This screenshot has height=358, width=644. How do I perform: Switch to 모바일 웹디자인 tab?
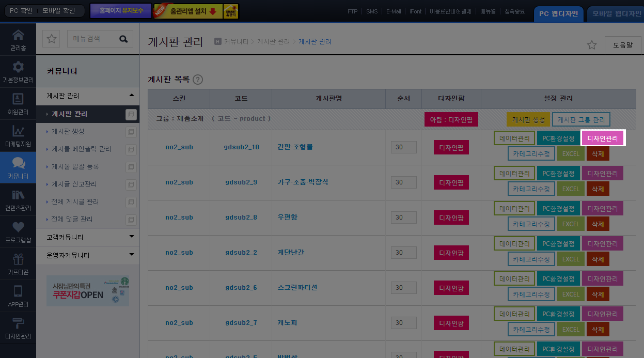pos(616,14)
